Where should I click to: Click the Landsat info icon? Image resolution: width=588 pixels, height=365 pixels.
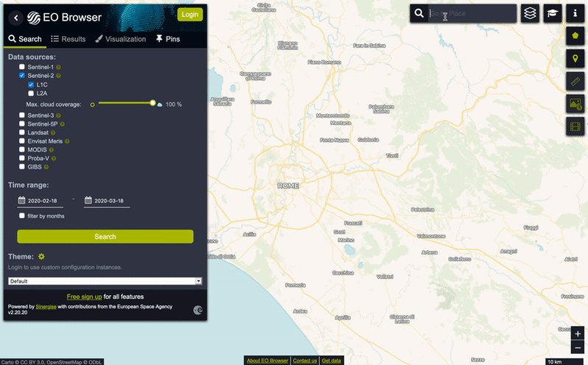tap(53, 133)
